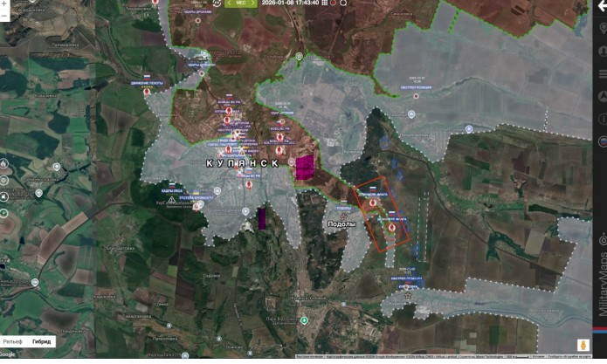The image size is (607, 364).
Task: Click the north compass arrow icon
Action: point(602,96)
